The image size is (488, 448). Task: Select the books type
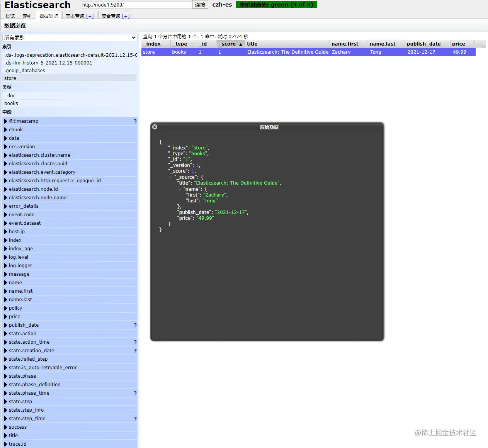[70, 104]
